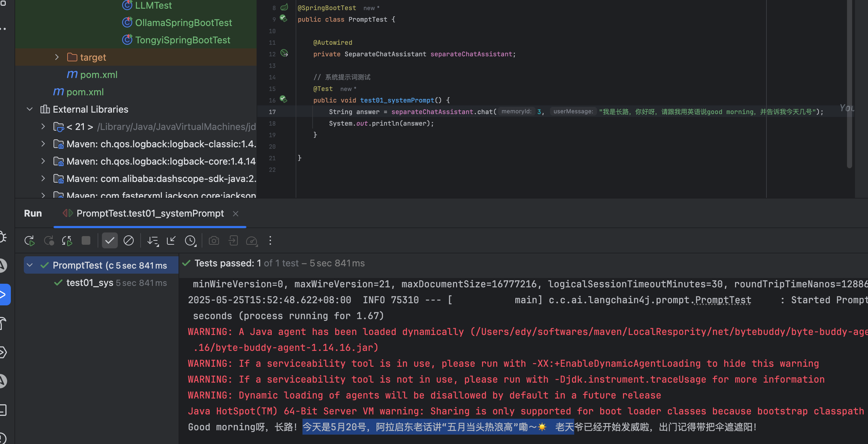This screenshot has height=444, width=868.
Task: Open the sort tests options
Action: click(x=153, y=241)
